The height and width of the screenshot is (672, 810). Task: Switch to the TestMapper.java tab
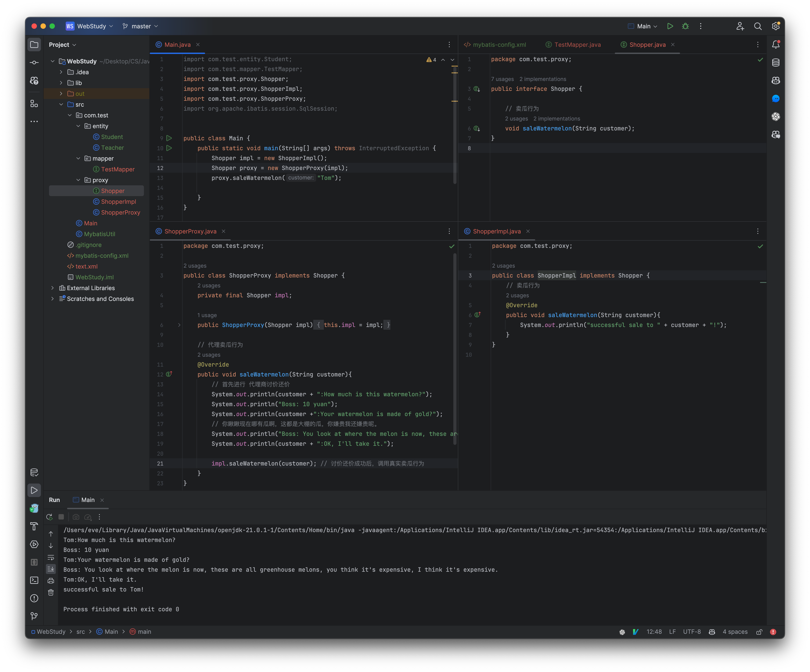[573, 45]
